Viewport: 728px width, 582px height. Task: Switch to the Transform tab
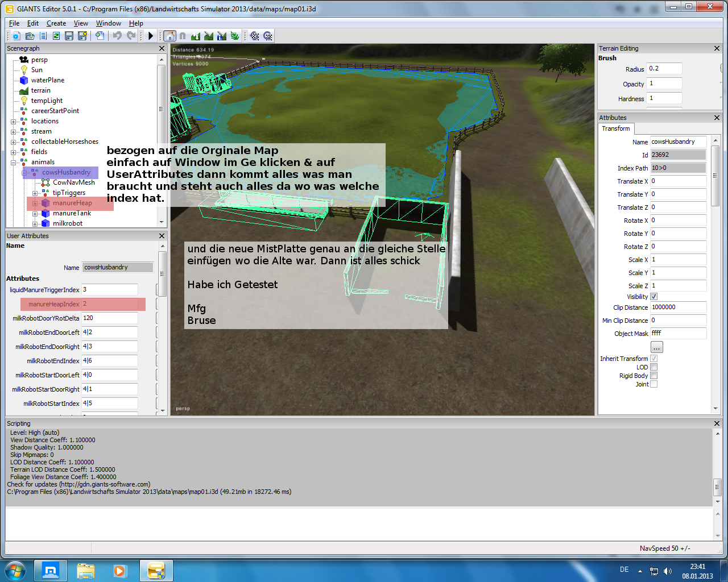[616, 129]
